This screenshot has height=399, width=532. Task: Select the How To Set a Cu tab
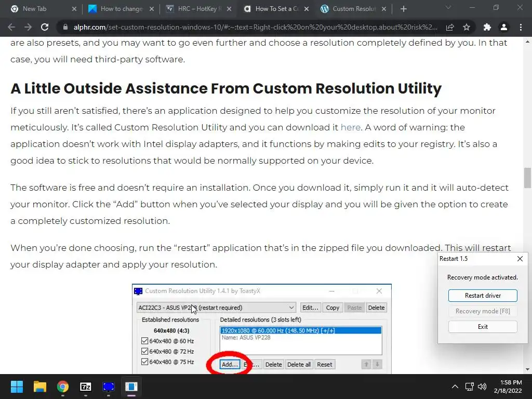coord(276,9)
